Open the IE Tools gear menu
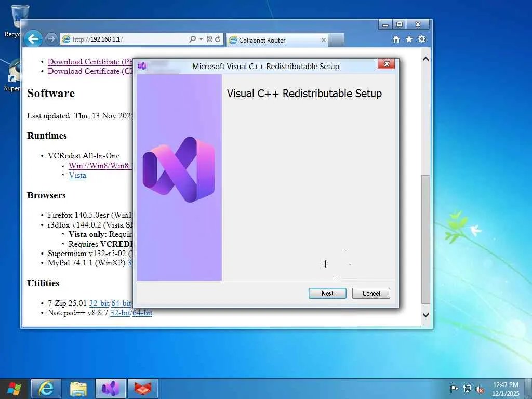The width and height of the screenshot is (532, 399). 422,39
